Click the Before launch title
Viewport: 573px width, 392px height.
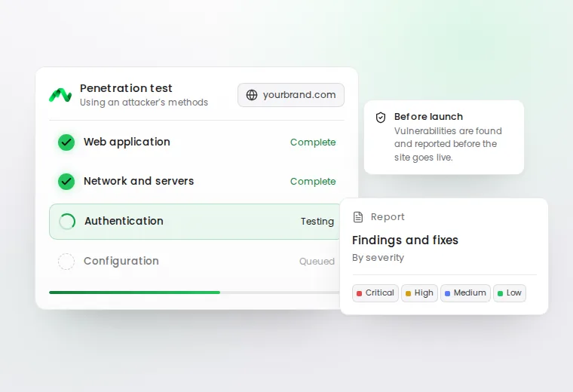pos(429,117)
